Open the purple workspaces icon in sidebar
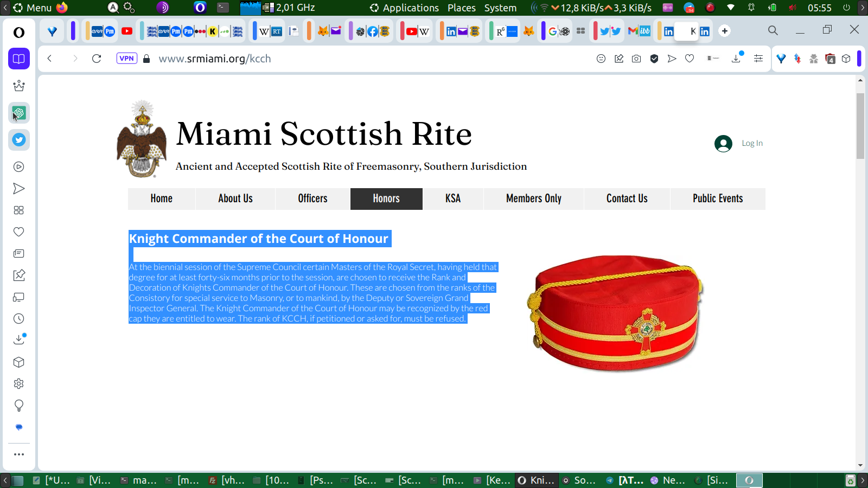The image size is (868, 488). click(x=19, y=59)
